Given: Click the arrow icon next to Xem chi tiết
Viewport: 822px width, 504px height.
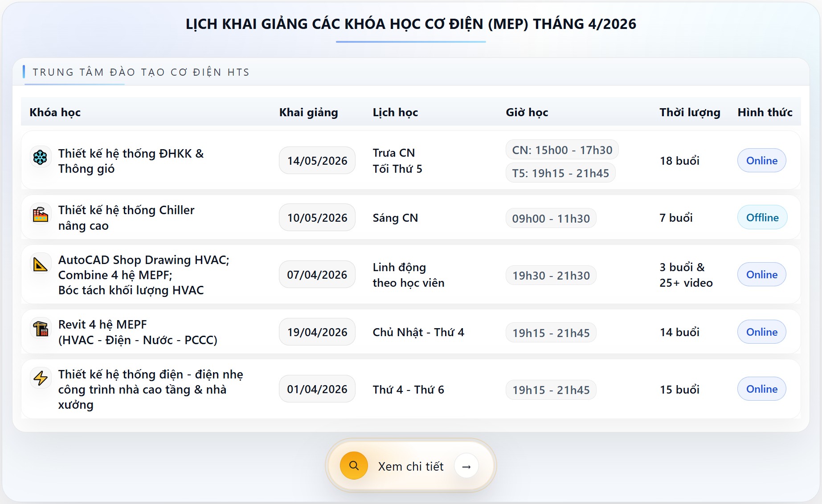Looking at the screenshot, I should click(x=466, y=466).
